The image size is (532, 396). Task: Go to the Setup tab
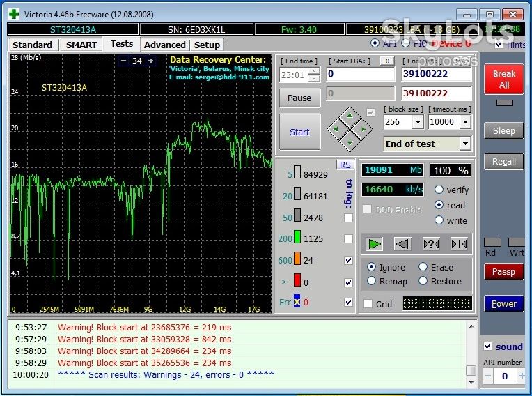[x=207, y=45]
